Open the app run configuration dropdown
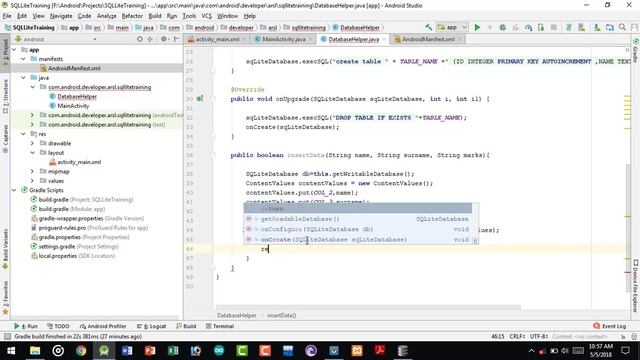 pyautogui.click(x=452, y=27)
